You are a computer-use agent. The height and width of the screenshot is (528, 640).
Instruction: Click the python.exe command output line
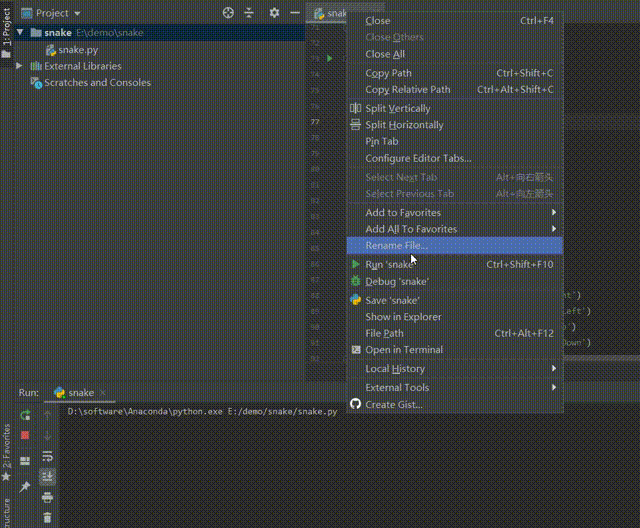pyautogui.click(x=202, y=411)
